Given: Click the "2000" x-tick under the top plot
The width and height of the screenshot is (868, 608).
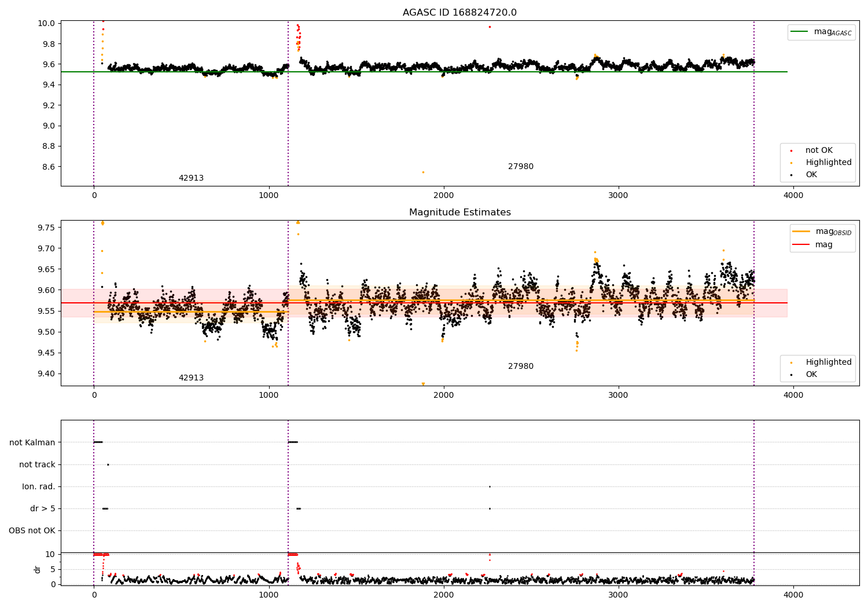Looking at the screenshot, I should (x=444, y=196).
